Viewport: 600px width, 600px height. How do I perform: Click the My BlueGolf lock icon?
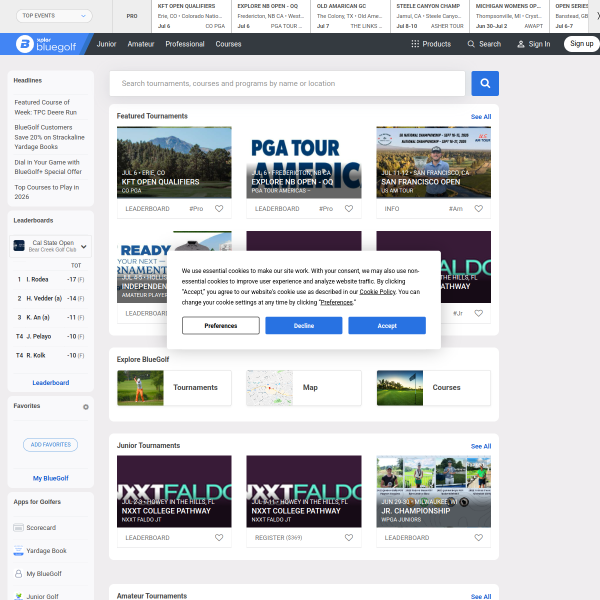coord(18,574)
